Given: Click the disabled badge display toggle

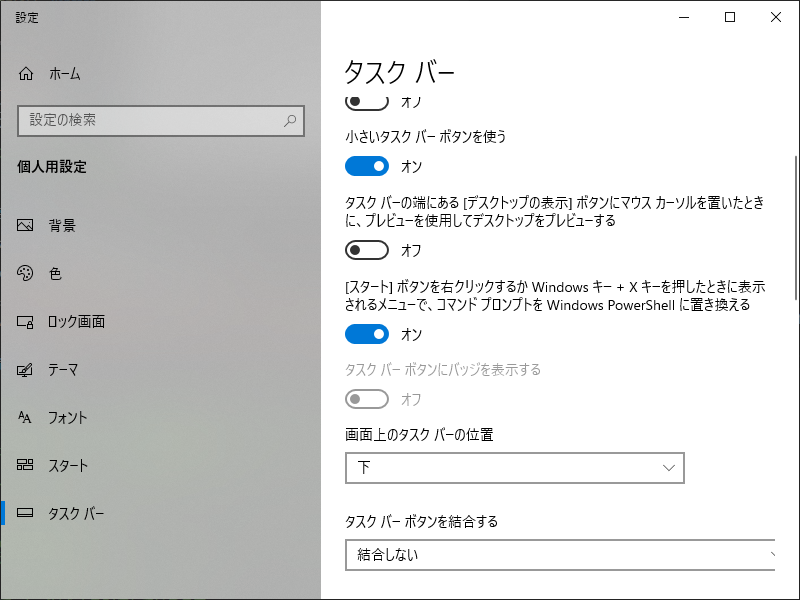Looking at the screenshot, I should tap(367, 399).
